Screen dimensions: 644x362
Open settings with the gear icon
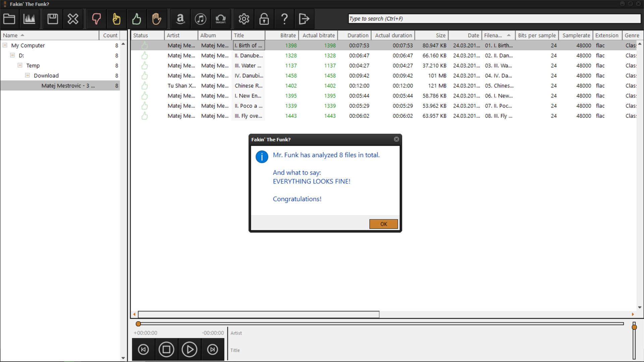[x=244, y=19]
